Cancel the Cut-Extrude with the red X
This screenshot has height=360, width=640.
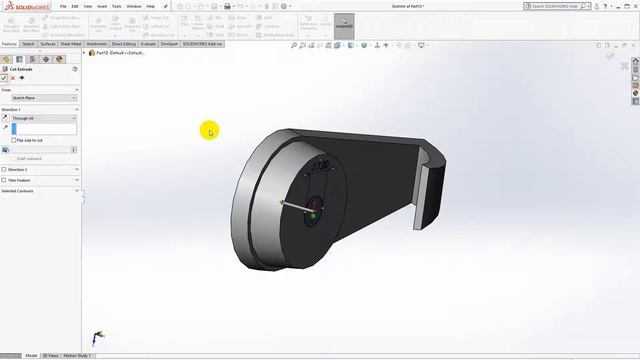(13, 78)
